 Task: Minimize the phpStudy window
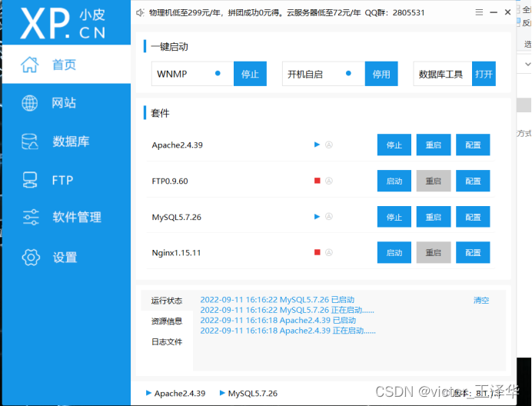pos(494,12)
